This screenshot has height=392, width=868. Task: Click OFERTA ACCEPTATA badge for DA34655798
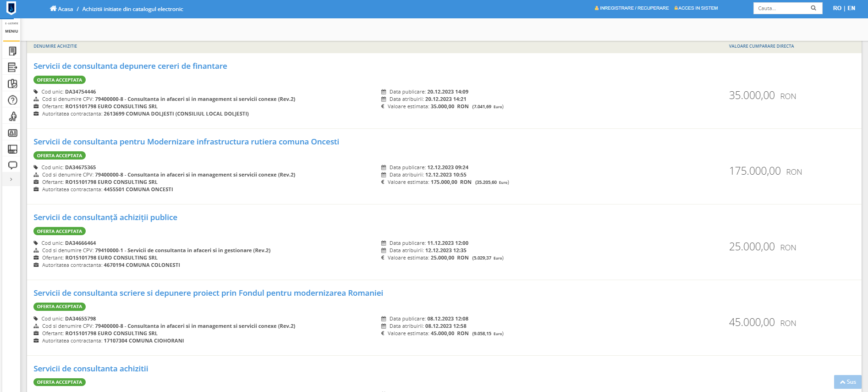point(60,307)
